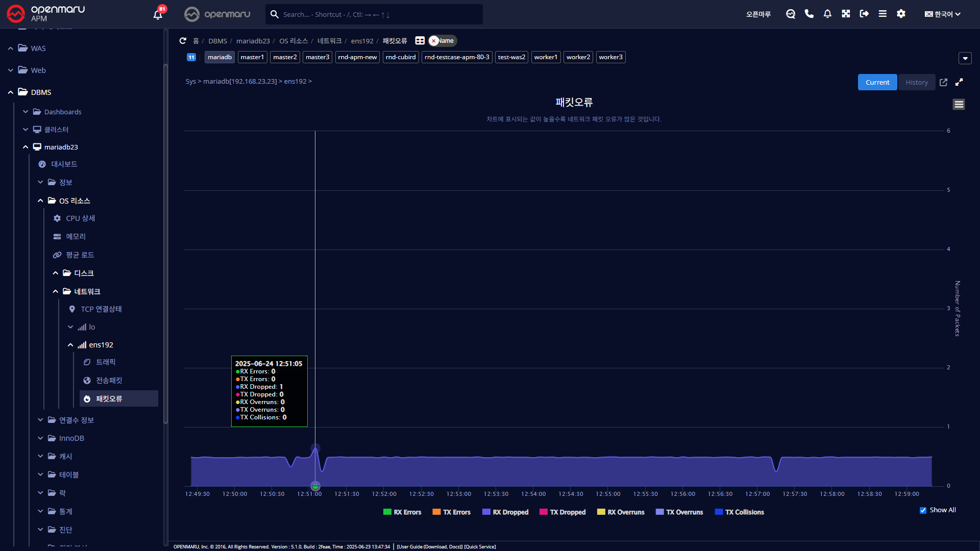Click the phone icon in top bar
This screenshot has height=551, width=980.
click(809, 14)
